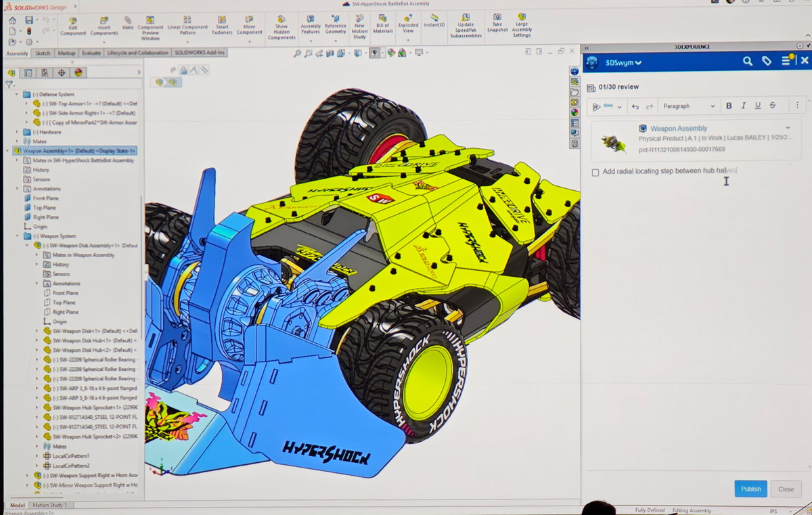Open the DisplayManager color ball tab
This screenshot has height=515, width=812.
tap(78, 72)
